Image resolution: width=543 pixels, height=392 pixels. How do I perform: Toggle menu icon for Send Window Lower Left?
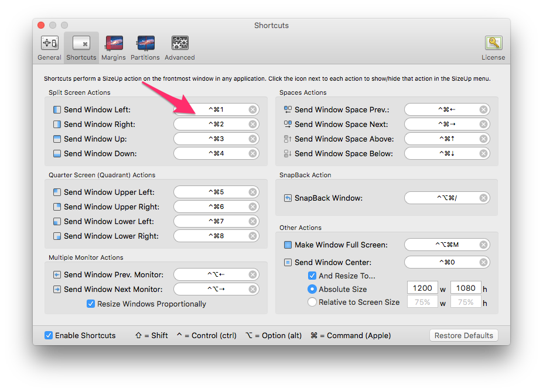(x=57, y=221)
